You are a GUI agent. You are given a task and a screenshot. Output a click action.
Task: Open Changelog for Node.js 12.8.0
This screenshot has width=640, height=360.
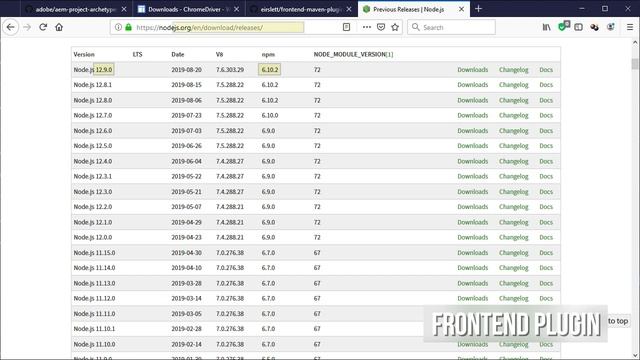coord(513,100)
